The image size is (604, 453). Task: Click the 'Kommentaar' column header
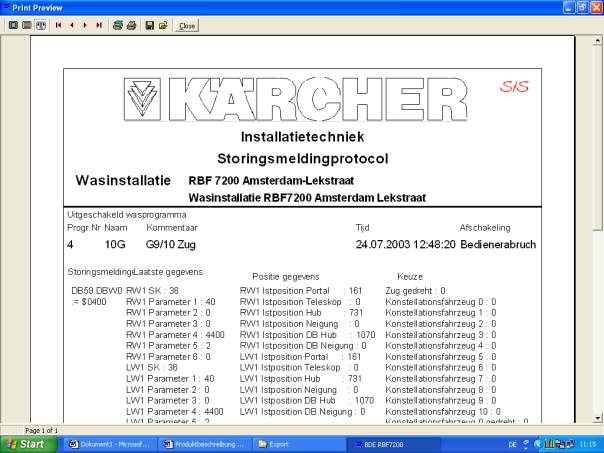pos(172,228)
